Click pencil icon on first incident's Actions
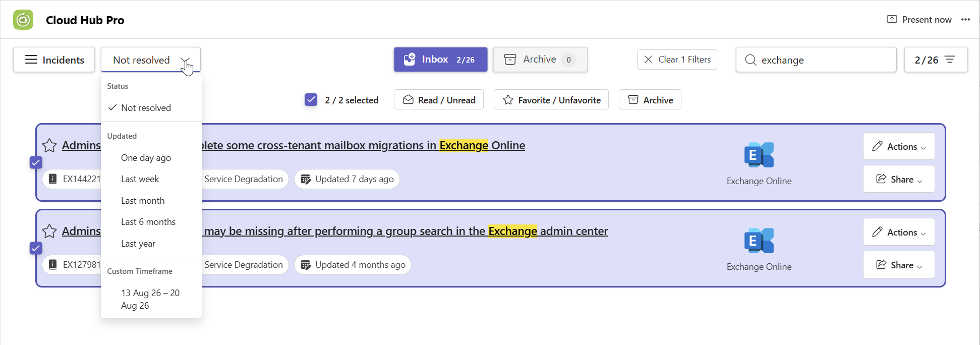 (878, 146)
